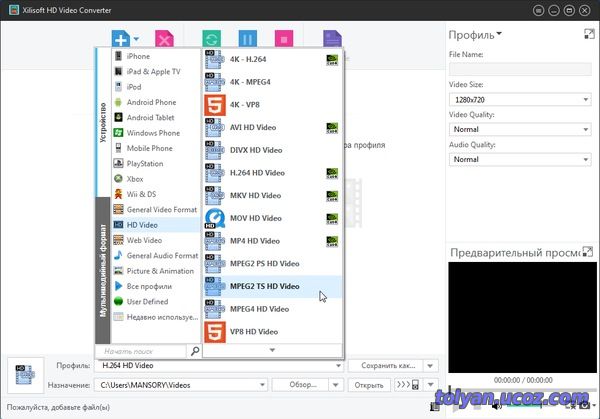Select HD Video category
The image size is (600, 419).
[156, 225]
